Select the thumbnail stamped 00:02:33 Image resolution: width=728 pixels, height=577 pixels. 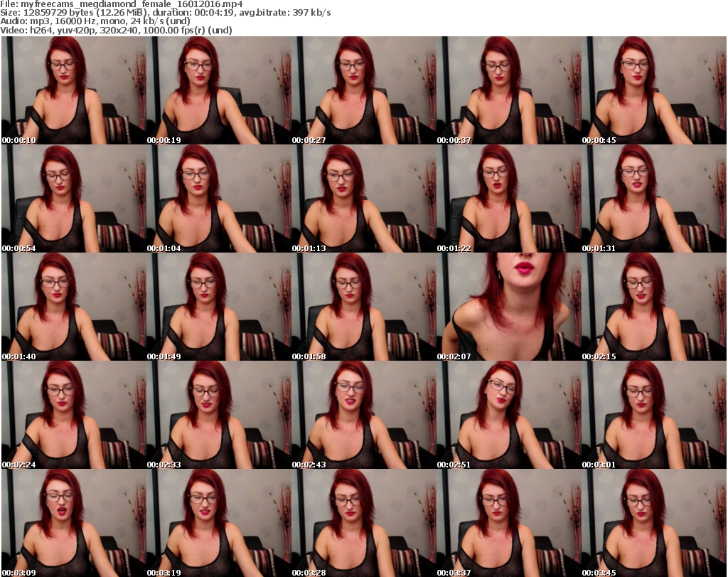(219, 415)
